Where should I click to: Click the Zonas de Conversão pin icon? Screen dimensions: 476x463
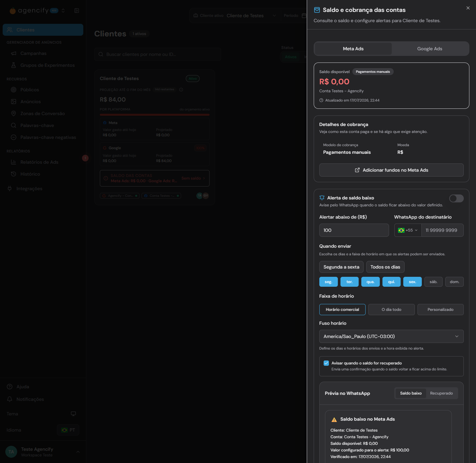click(x=14, y=113)
